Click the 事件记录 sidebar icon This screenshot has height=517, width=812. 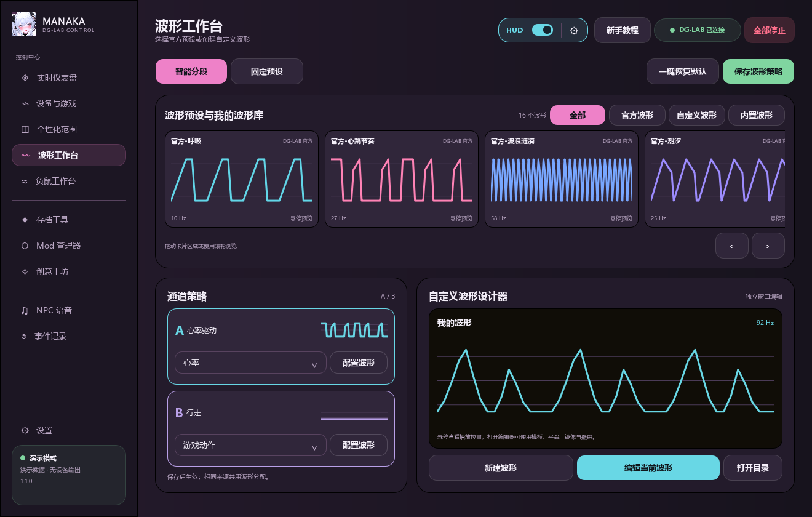[24, 336]
